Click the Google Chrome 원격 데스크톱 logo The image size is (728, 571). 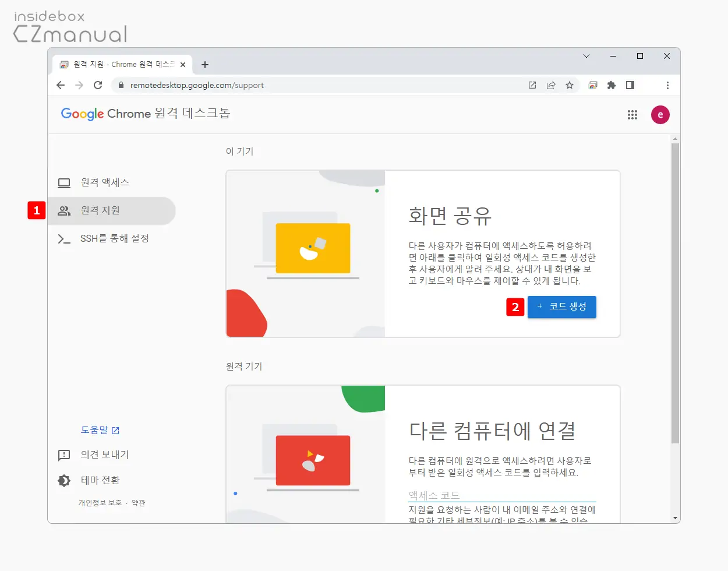[146, 114]
